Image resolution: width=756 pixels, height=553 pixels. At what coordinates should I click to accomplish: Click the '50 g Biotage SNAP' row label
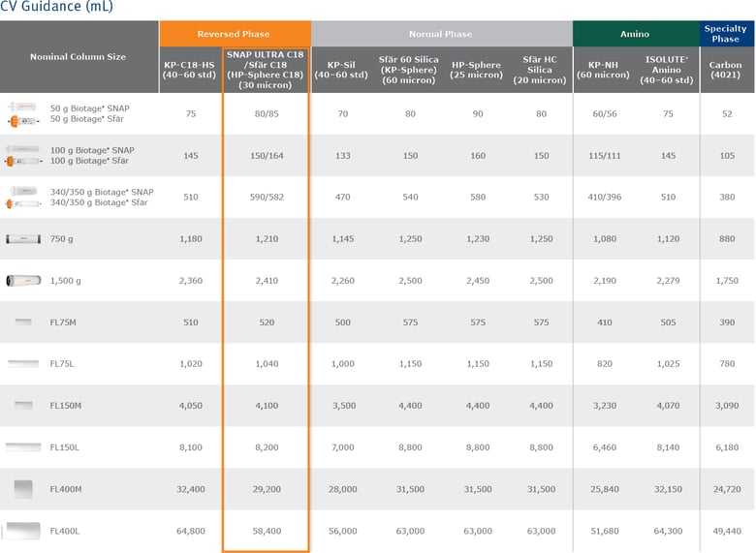[90, 108]
